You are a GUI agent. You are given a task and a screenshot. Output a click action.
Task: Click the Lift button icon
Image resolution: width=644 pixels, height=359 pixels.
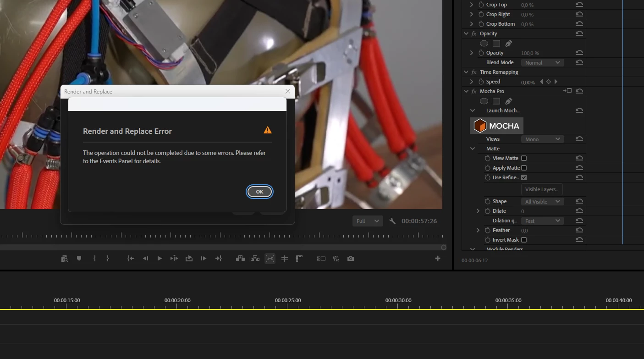(x=240, y=259)
